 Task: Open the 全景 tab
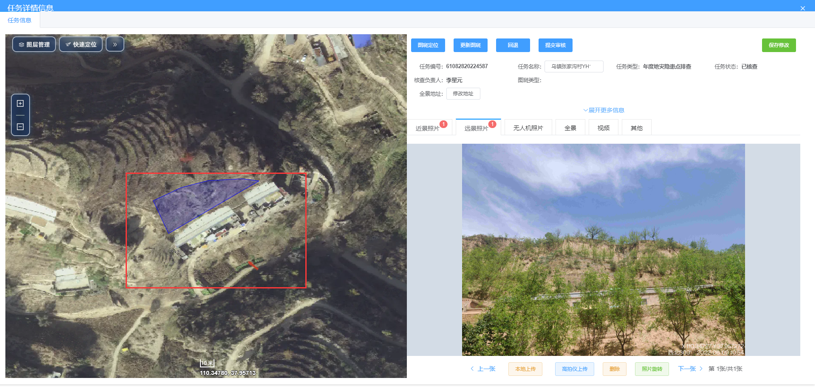click(570, 127)
